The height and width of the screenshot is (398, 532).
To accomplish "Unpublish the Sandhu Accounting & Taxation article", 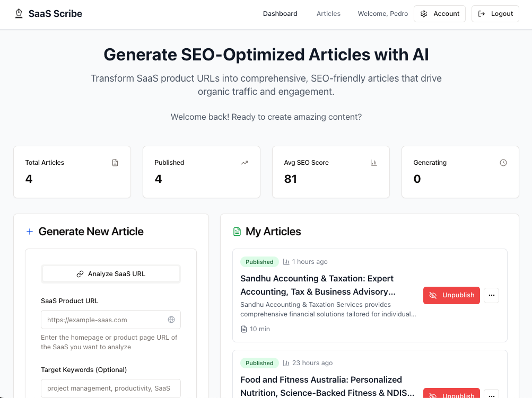I will 451,295.
